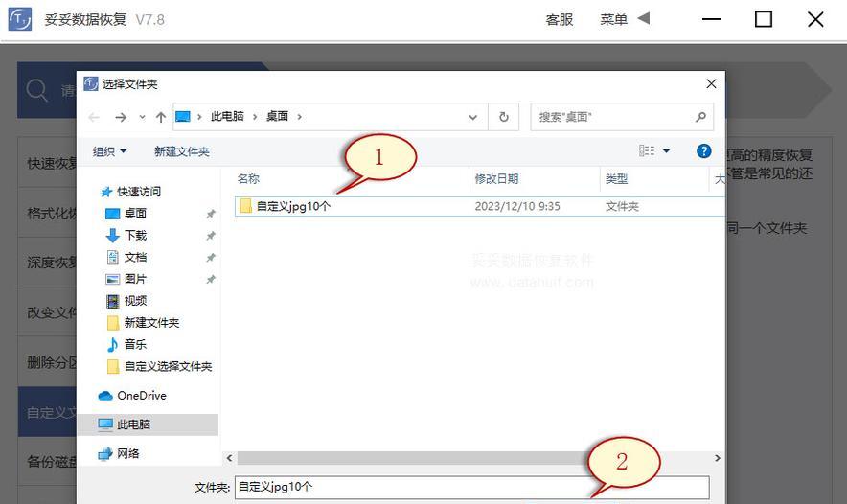Go up one folder level with up arrow
Viewport: 847px width, 504px height.
pos(160,117)
